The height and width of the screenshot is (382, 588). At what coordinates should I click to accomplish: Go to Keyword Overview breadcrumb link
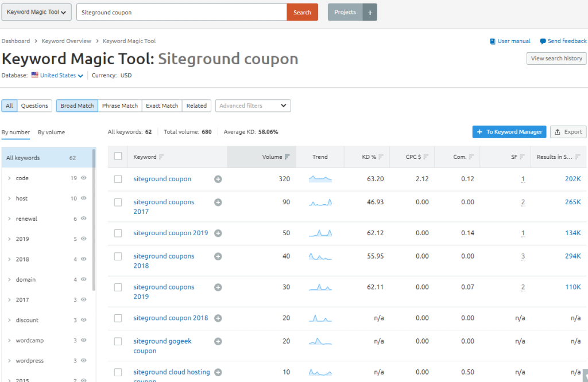[67, 41]
